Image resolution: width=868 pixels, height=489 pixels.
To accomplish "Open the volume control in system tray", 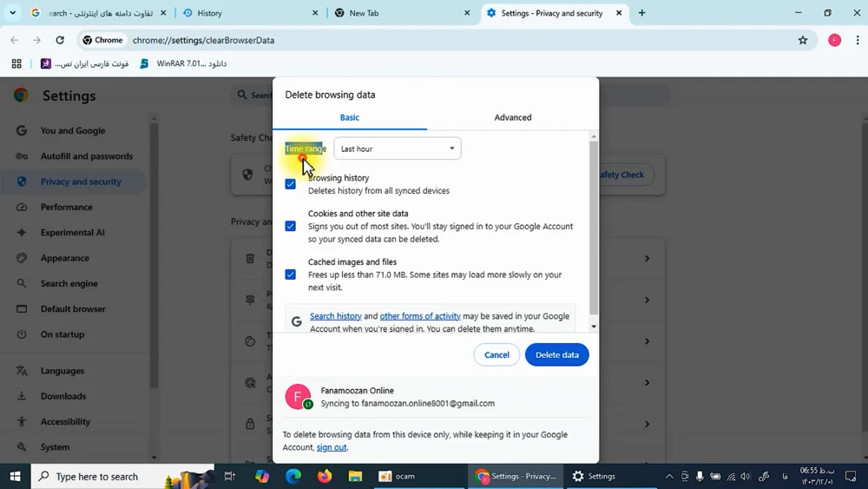I will pos(746,476).
